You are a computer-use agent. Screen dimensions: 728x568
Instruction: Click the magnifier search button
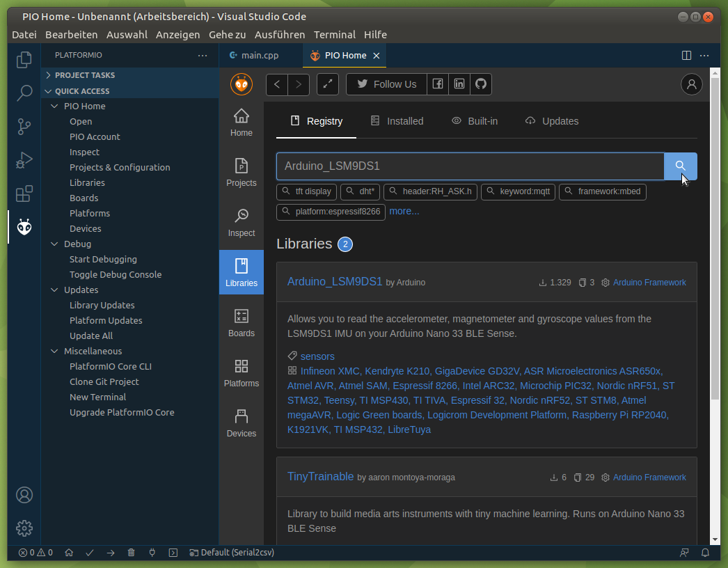pos(681,166)
